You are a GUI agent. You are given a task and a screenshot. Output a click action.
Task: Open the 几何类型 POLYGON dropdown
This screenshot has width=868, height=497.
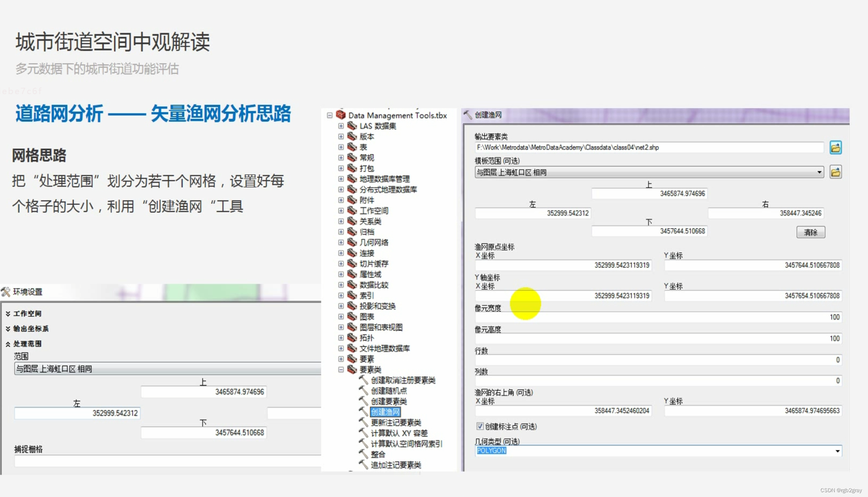coord(837,451)
